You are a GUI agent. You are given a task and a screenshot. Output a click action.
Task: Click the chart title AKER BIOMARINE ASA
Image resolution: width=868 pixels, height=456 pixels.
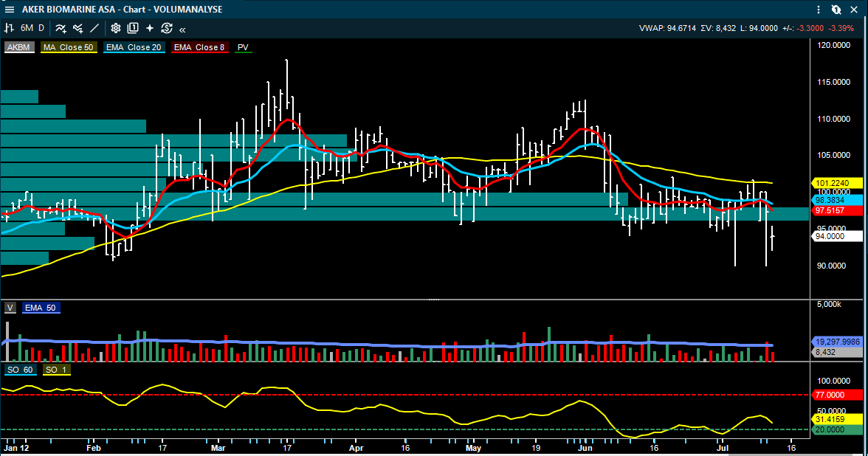(x=69, y=10)
